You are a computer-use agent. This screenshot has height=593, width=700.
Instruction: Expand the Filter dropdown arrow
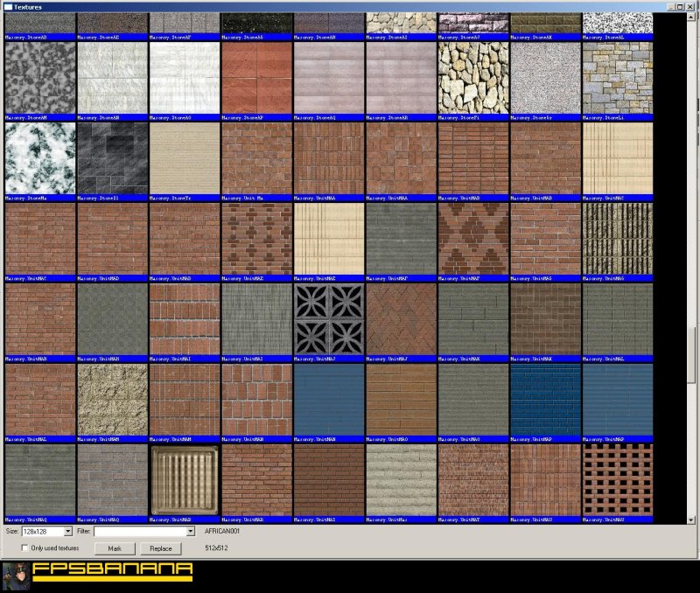click(190, 531)
